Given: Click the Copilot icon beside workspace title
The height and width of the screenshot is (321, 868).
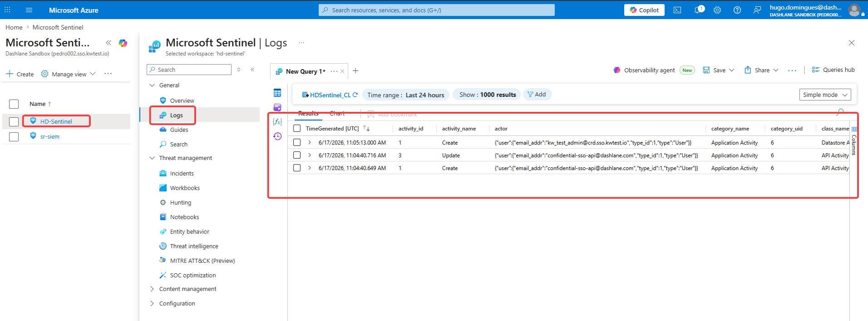Looking at the screenshot, I should pos(123,43).
